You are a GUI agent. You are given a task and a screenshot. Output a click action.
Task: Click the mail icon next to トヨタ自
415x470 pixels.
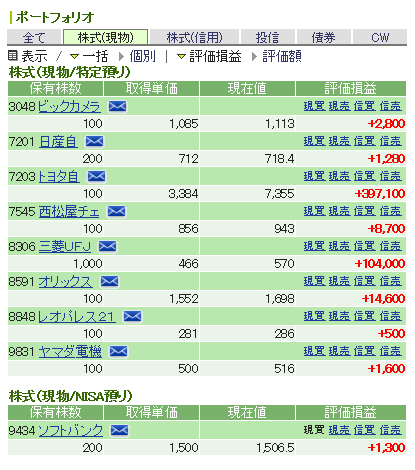point(96,176)
